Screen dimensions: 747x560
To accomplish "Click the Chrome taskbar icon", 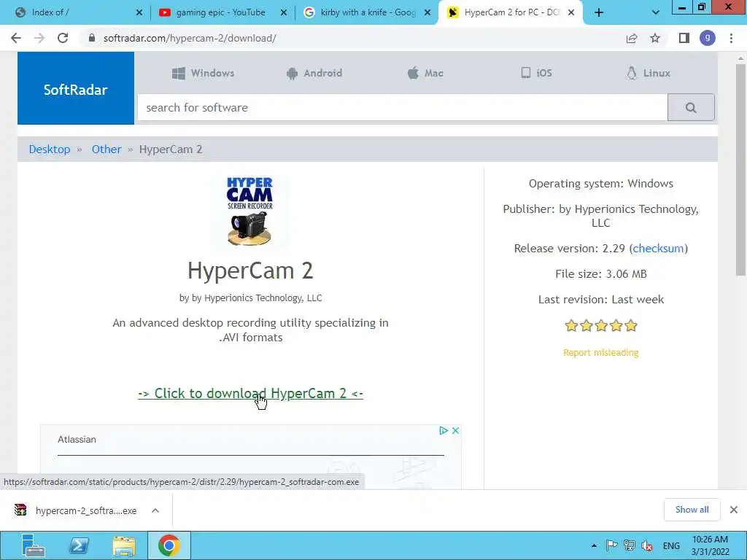I will (x=169, y=545).
